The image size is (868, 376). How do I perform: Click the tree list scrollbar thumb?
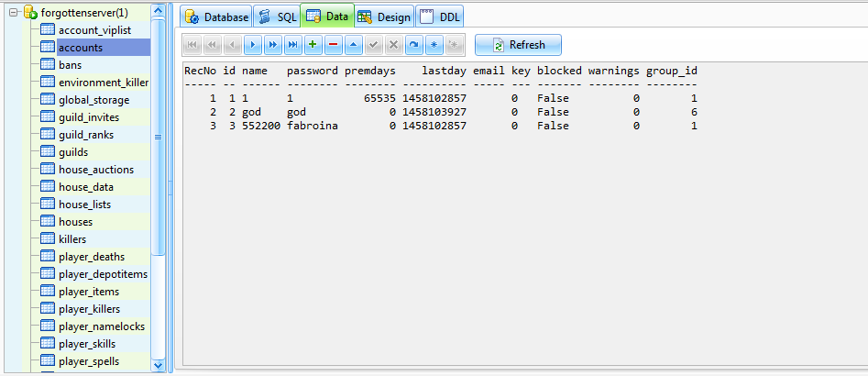(159, 137)
